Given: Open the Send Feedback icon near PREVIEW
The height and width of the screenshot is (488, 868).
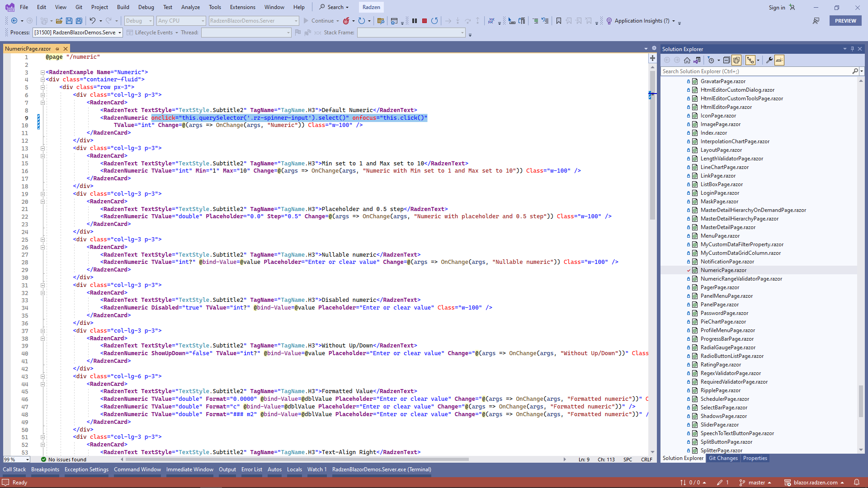Looking at the screenshot, I should [x=816, y=21].
